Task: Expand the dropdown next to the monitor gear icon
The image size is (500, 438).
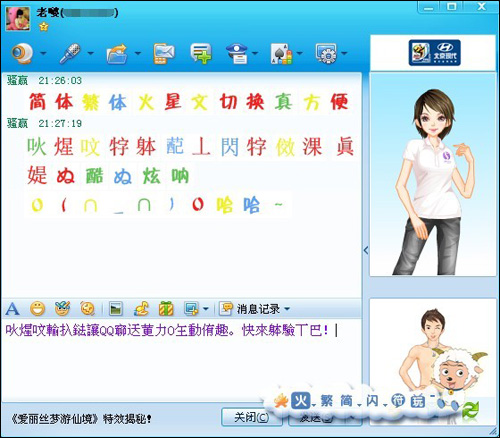Action: 344,53
